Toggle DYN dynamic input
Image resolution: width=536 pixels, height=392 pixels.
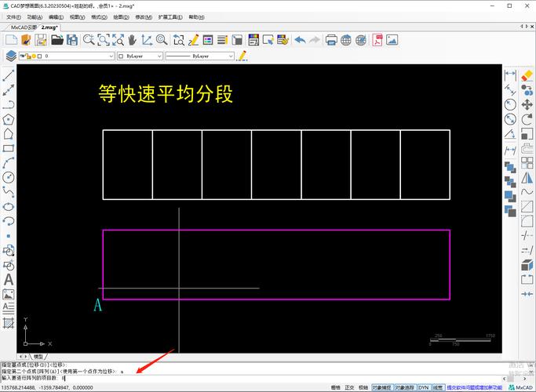pyautogui.click(x=423, y=387)
